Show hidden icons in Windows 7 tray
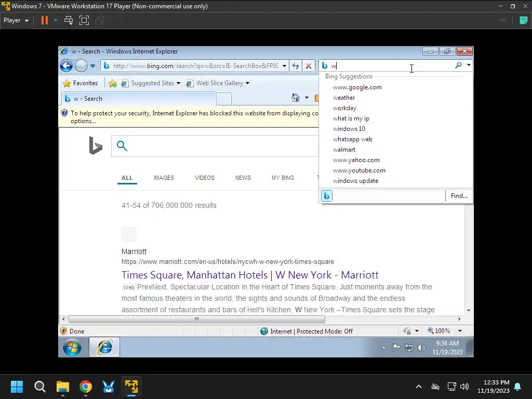The image size is (532, 399). pos(383,348)
